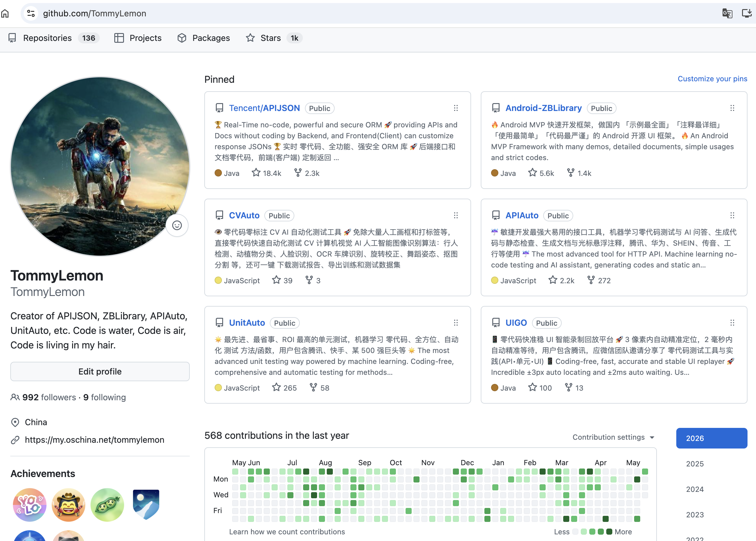Expand the Contribution settings dropdown

coord(614,437)
